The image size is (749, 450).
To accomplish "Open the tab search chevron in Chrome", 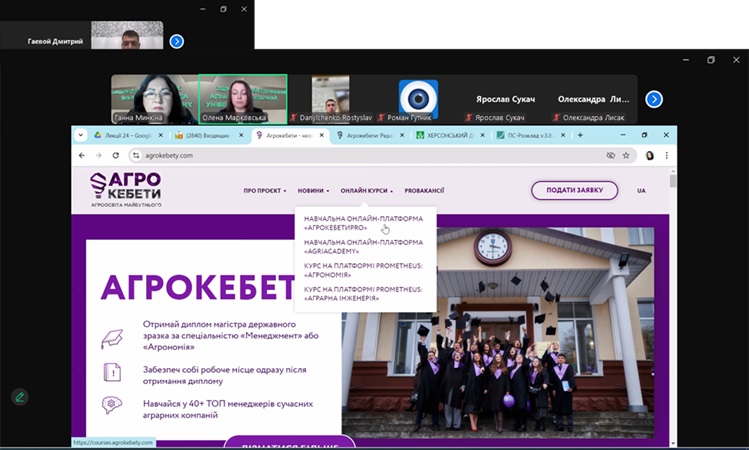I will (x=81, y=135).
